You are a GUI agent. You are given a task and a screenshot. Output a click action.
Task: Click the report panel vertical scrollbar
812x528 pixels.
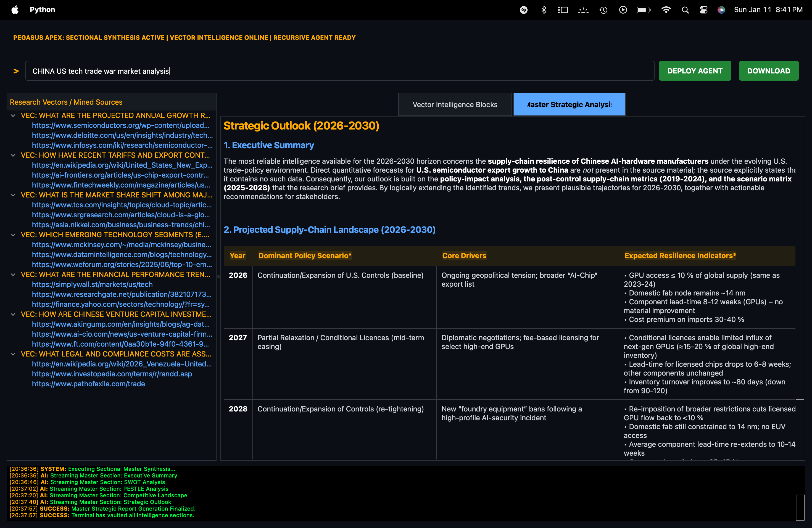coord(799,390)
